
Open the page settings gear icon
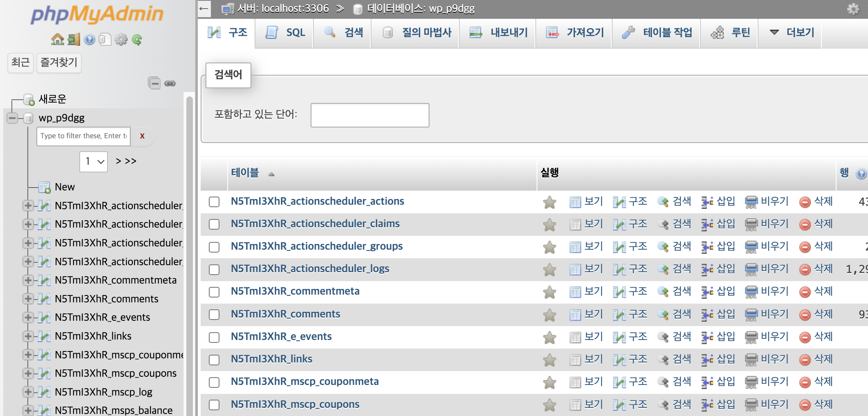[853, 9]
